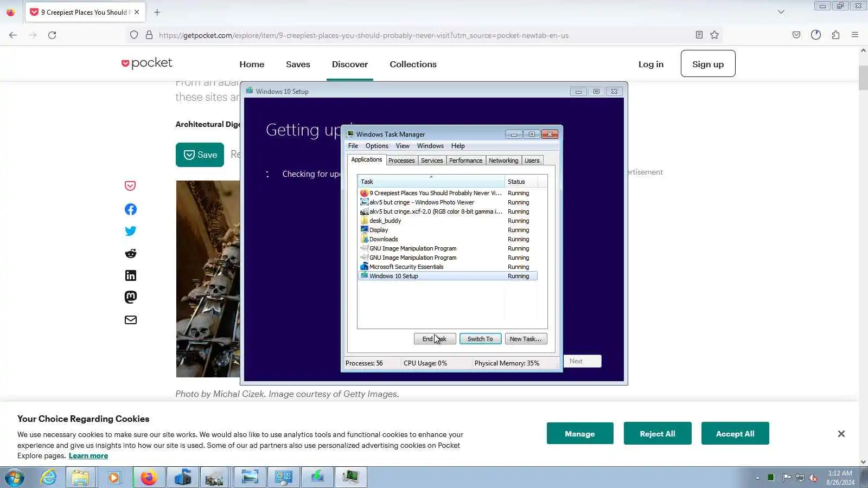Open the Firefox hamburger application menu
Image resolution: width=868 pixels, height=488 pixels.
855,35
